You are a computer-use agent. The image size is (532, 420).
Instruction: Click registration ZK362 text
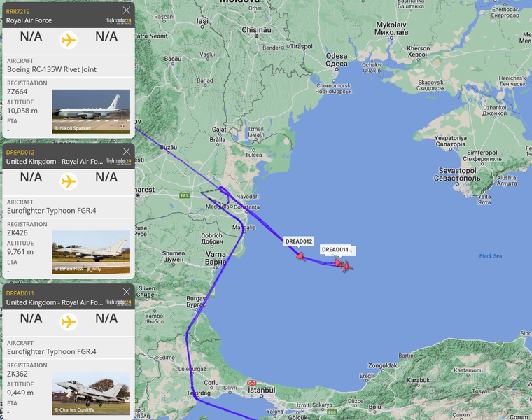17,374
